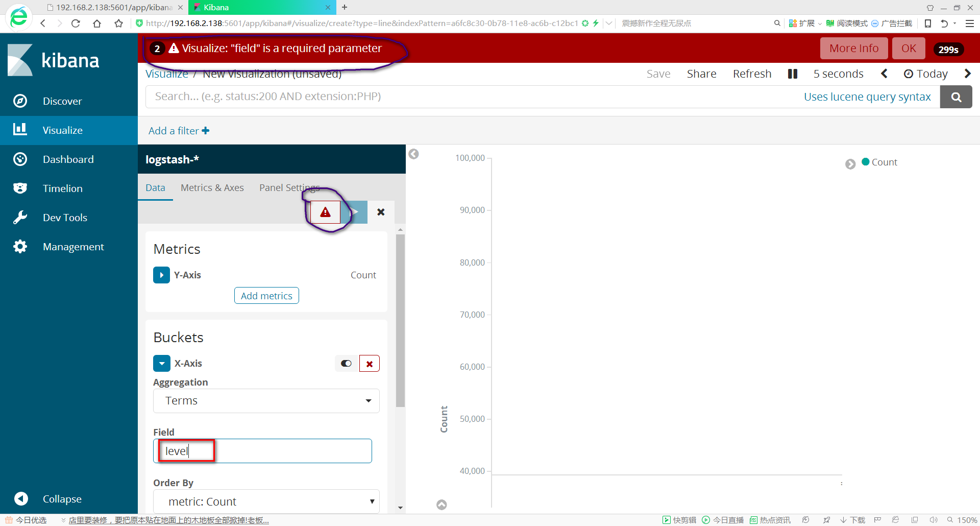The width and height of the screenshot is (980, 526).
Task: Switch to the 192.168.2.138:5601 browser tab
Action: (x=114, y=7)
